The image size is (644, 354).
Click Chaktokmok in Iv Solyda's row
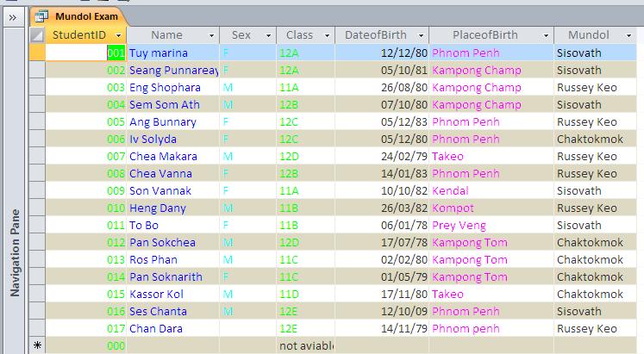(x=590, y=139)
